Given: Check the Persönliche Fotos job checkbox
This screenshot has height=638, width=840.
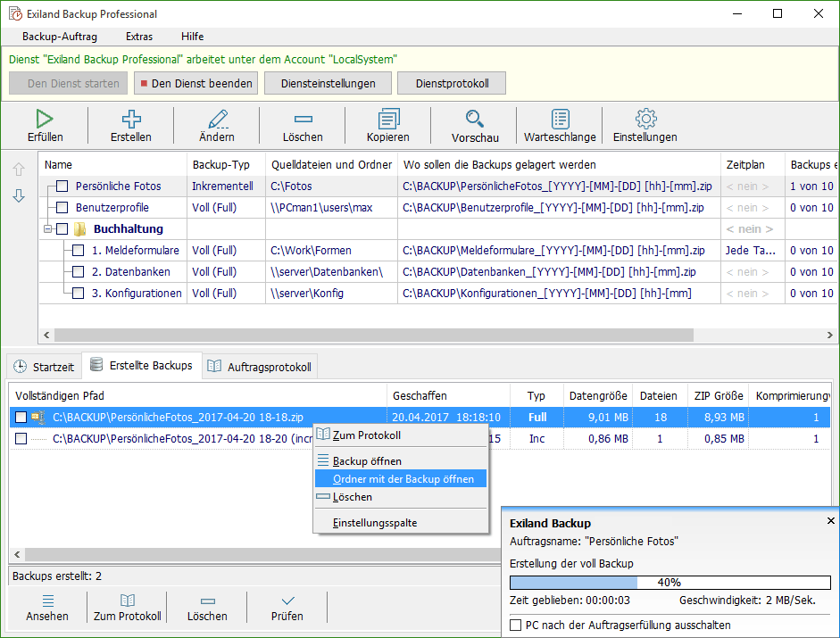Looking at the screenshot, I should point(62,186).
